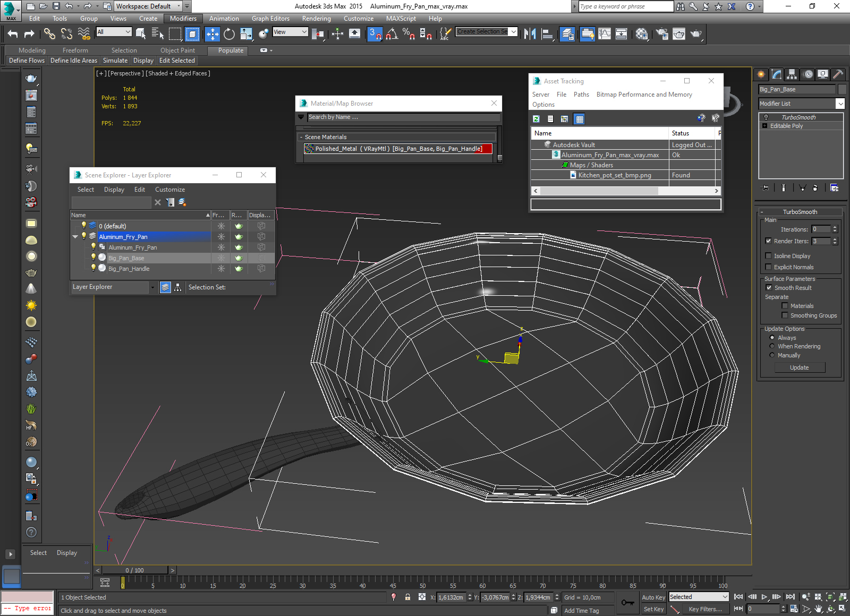Click the Play Animation button
This screenshot has width=850, height=616.
coord(764,597)
